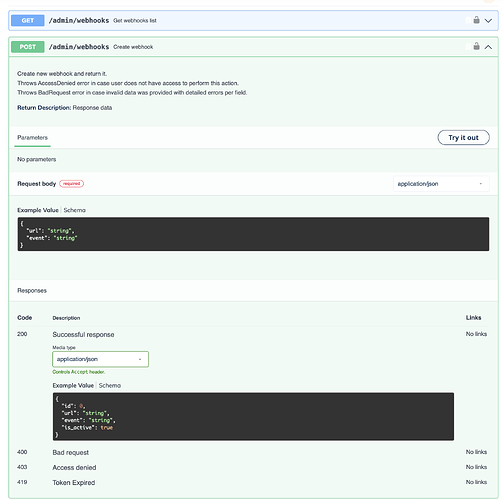This screenshot has width=503, height=500.
Task: Click the green POST method badge
Action: 28,47
